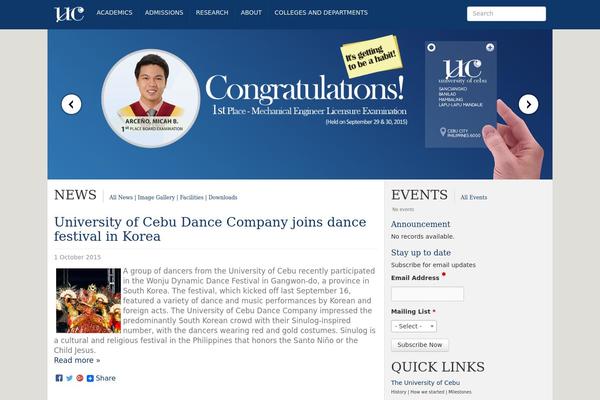Click the article date 1 October 2015
Screen dimensions: 600x400
pyautogui.click(x=78, y=257)
